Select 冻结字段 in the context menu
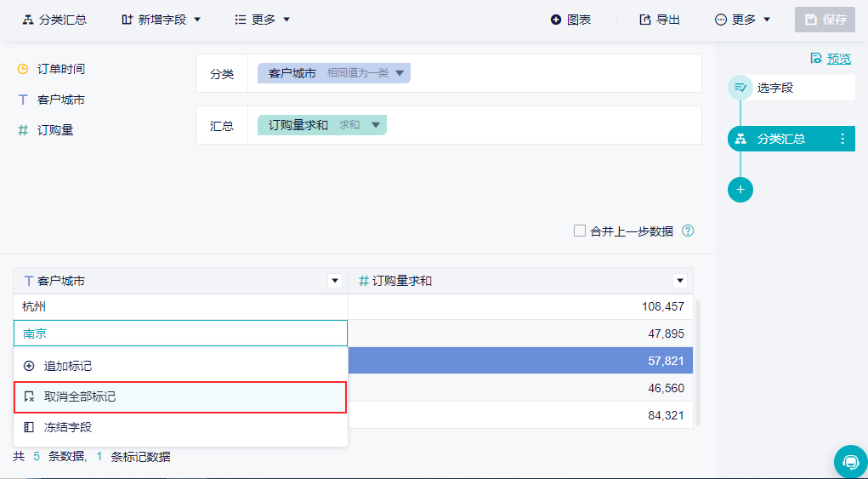868x479 pixels. click(67, 427)
